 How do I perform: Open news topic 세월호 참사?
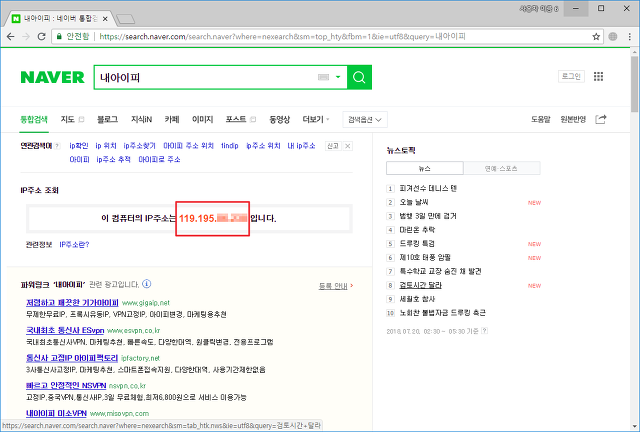[417, 299]
